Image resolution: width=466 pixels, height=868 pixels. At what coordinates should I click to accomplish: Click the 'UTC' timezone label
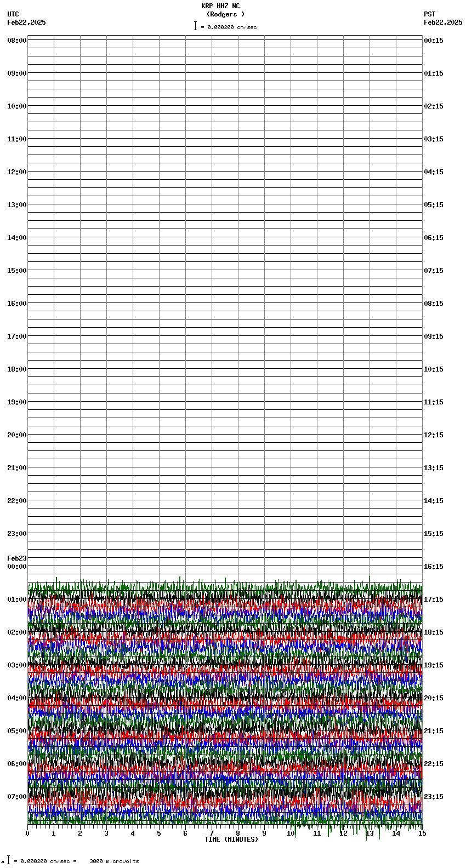[x=13, y=14]
